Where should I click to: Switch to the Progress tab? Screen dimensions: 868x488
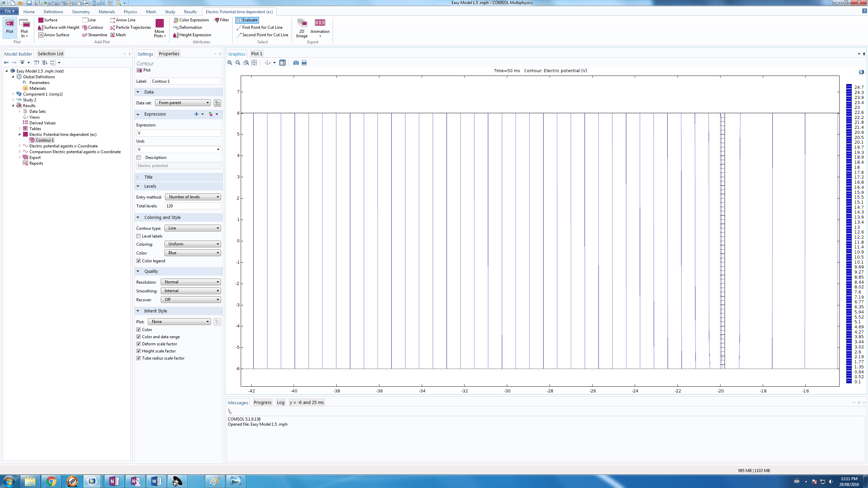pos(262,402)
